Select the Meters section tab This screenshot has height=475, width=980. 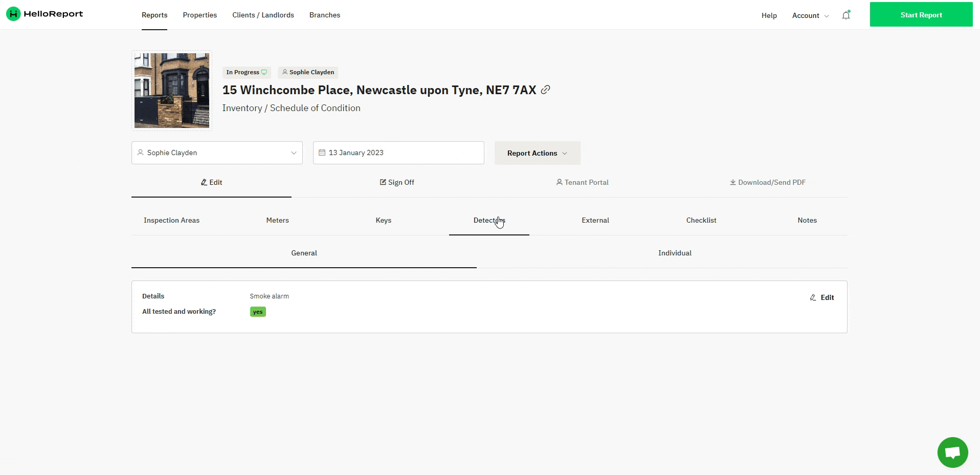(x=277, y=220)
